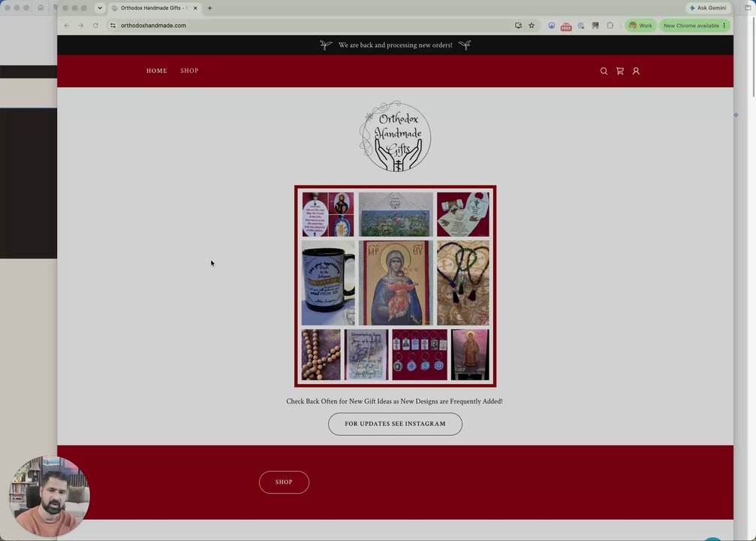Reload the page
Viewport: 756px width, 541px height.
[95, 26]
